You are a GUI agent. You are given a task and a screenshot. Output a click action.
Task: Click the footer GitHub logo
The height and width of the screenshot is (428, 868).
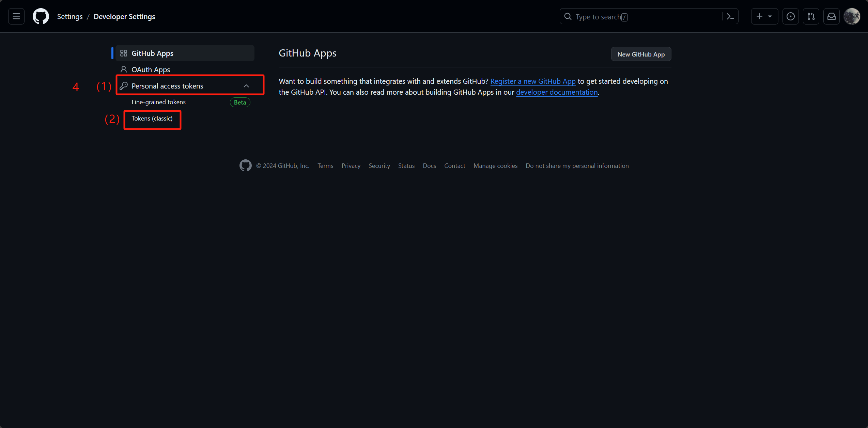(245, 165)
